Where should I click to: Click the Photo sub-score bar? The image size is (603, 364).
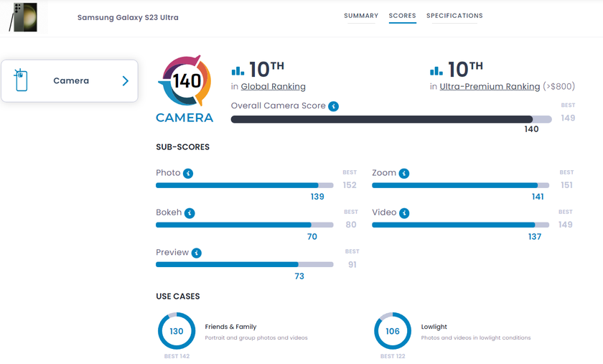(x=244, y=185)
